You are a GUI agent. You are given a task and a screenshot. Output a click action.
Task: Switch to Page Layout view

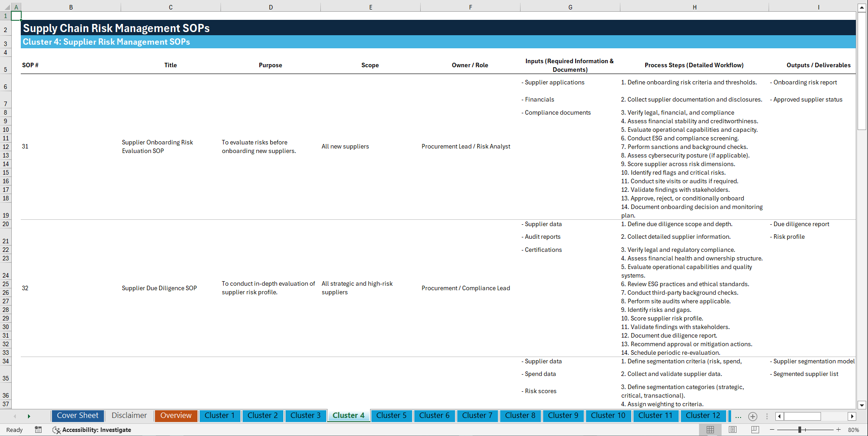click(732, 430)
